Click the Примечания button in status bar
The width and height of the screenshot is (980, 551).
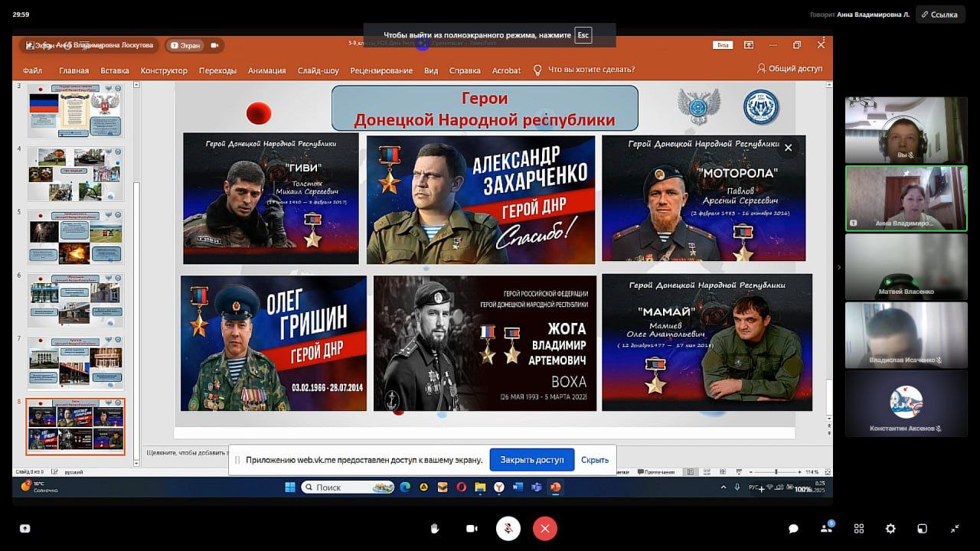coord(655,472)
